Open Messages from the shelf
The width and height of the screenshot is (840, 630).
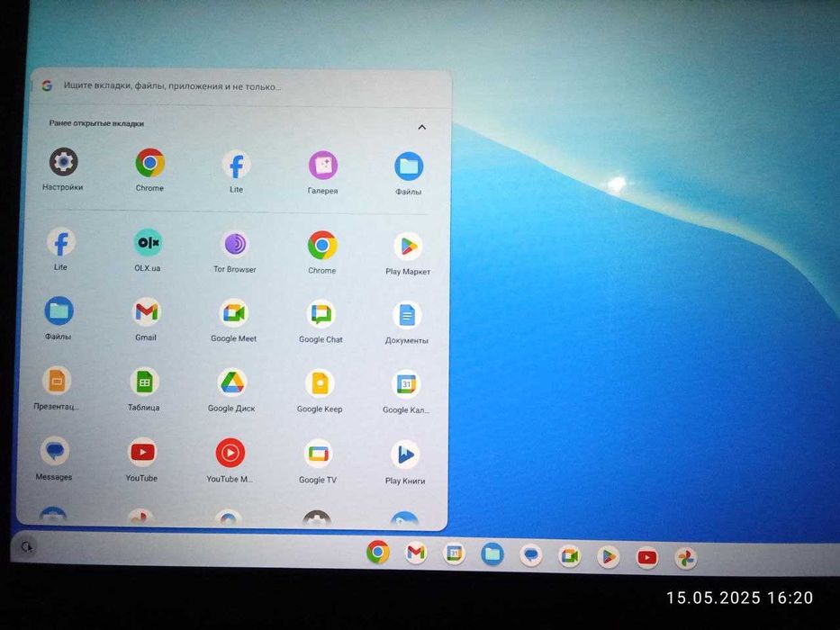[531, 555]
